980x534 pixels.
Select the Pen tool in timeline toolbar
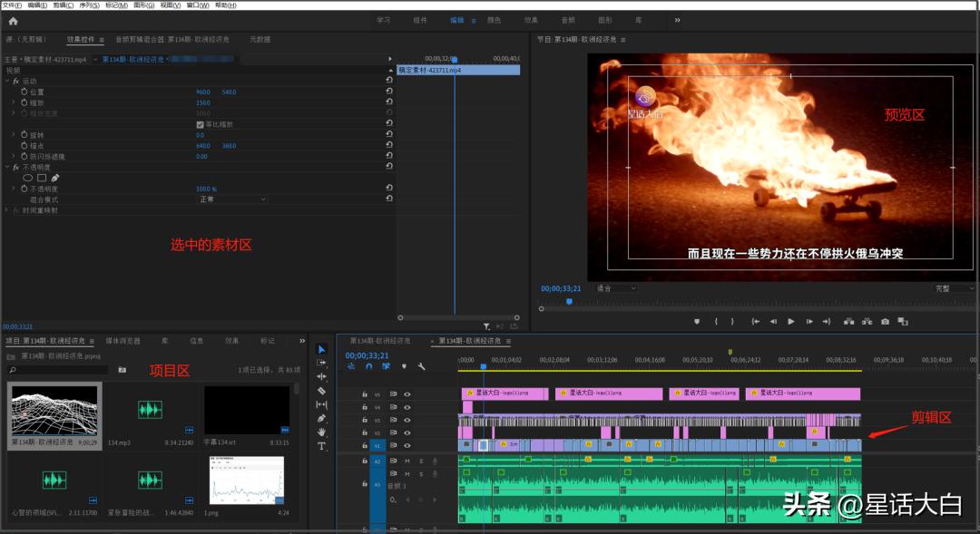[x=321, y=419]
